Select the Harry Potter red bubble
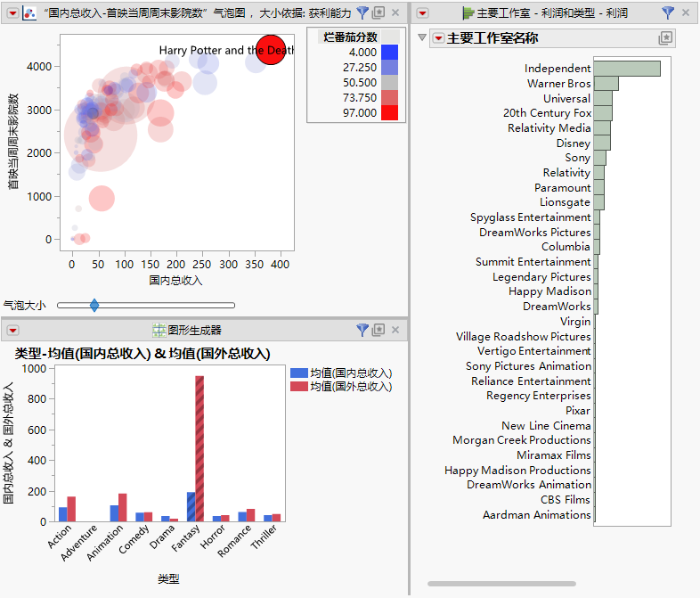The height and width of the screenshot is (598, 700). point(271,50)
